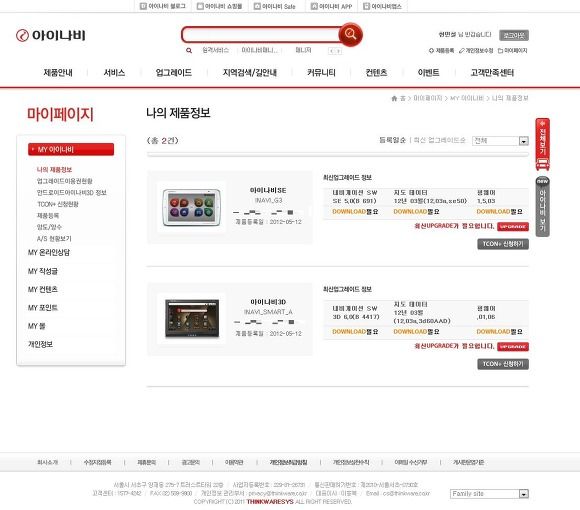The height and width of the screenshot is (510, 580).
Task: Open 제품안내 main menu
Action: click(x=58, y=73)
